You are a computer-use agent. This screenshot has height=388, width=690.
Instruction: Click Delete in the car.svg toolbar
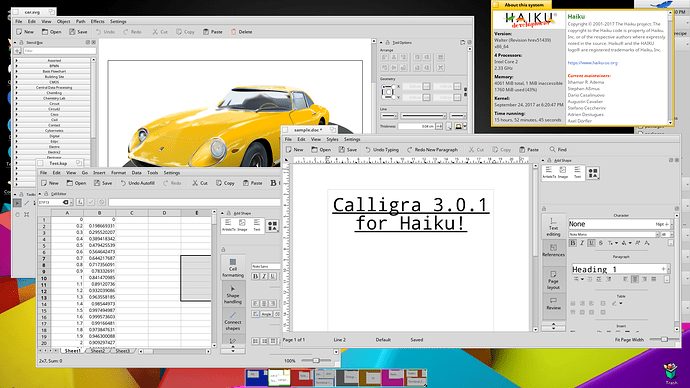[x=242, y=32]
